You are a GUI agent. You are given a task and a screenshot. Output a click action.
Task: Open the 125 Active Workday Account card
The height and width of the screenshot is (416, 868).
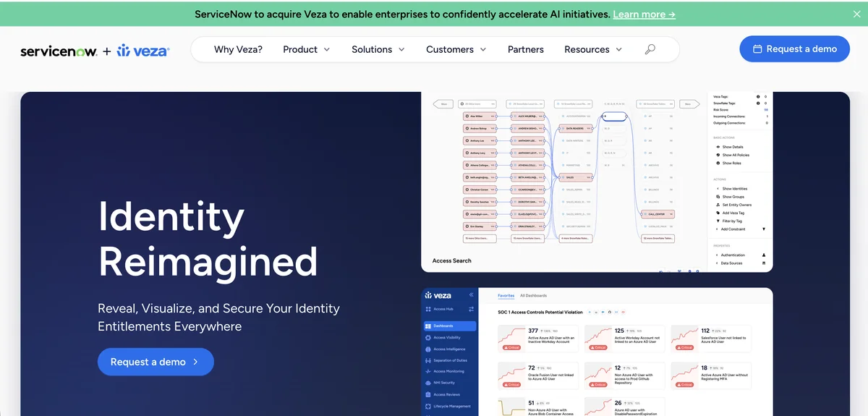click(624, 339)
